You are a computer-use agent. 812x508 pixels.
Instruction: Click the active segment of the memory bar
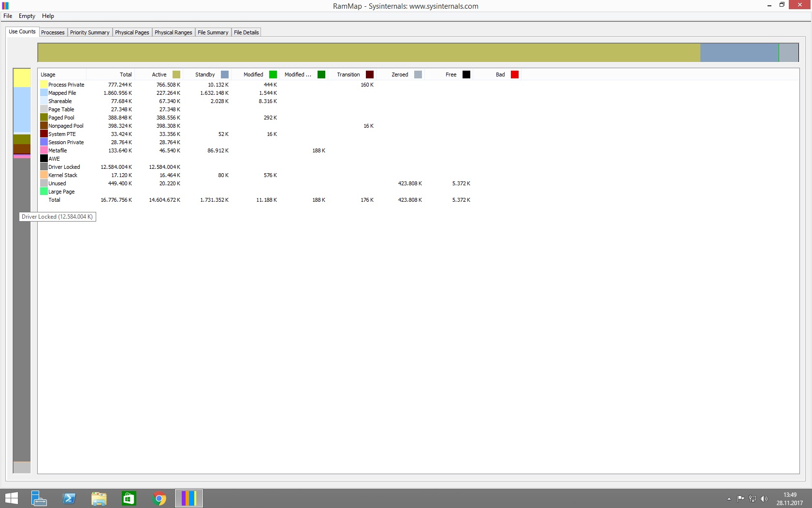point(369,52)
